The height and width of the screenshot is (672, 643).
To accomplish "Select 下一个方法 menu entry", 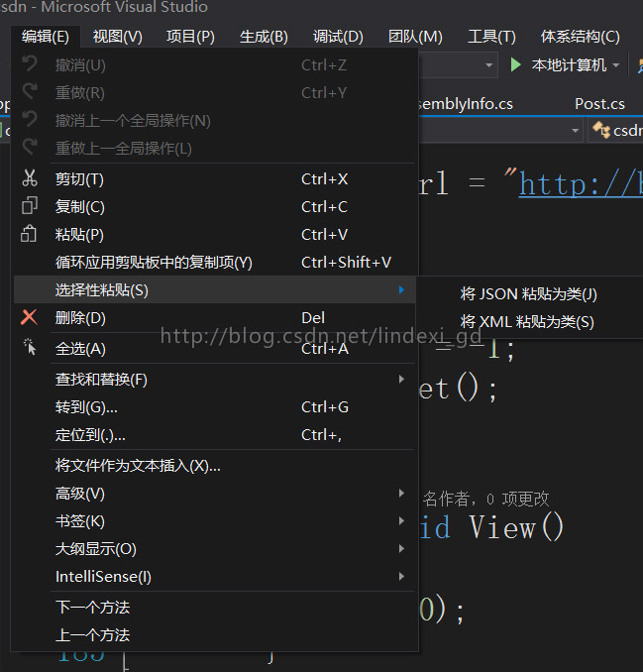I will pyautogui.click(x=215, y=608).
